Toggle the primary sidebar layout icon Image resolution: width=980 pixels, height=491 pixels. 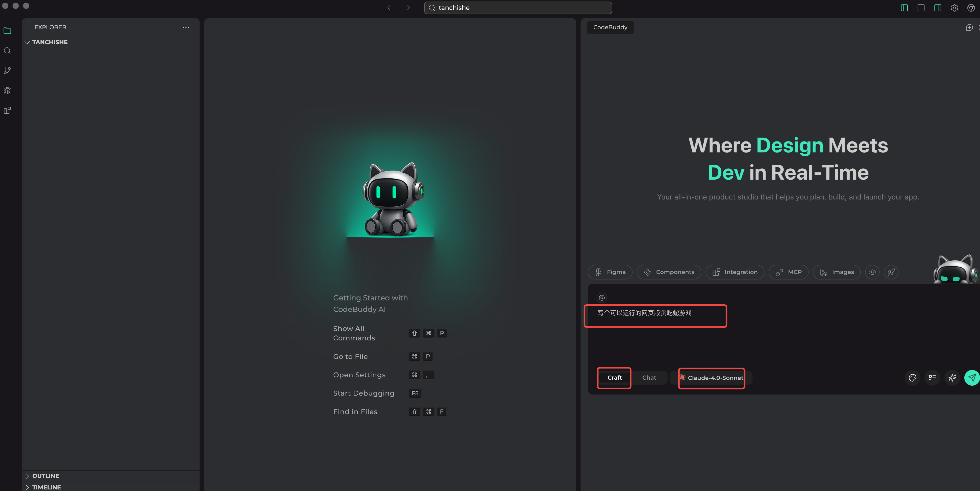pos(904,8)
